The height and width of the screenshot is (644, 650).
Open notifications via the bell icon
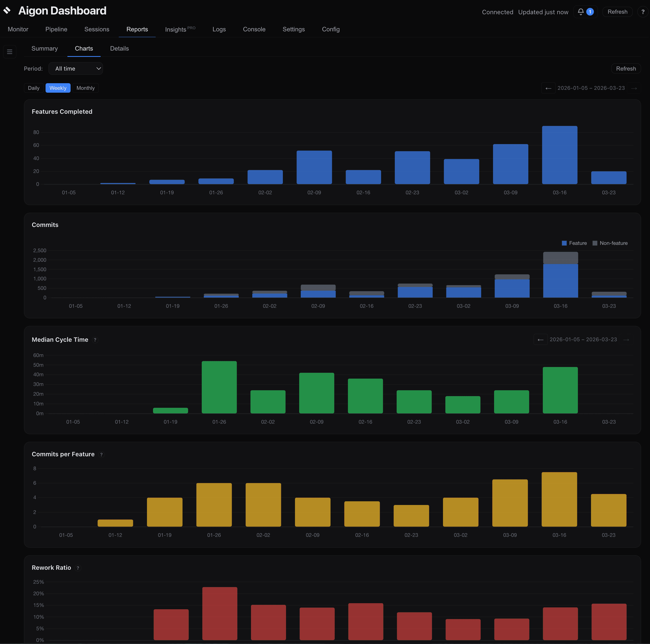pyautogui.click(x=580, y=12)
